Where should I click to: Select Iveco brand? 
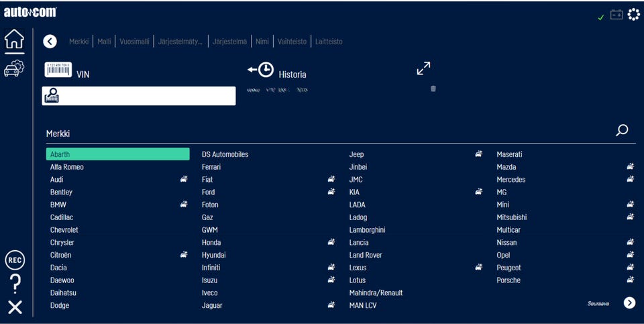tap(209, 292)
